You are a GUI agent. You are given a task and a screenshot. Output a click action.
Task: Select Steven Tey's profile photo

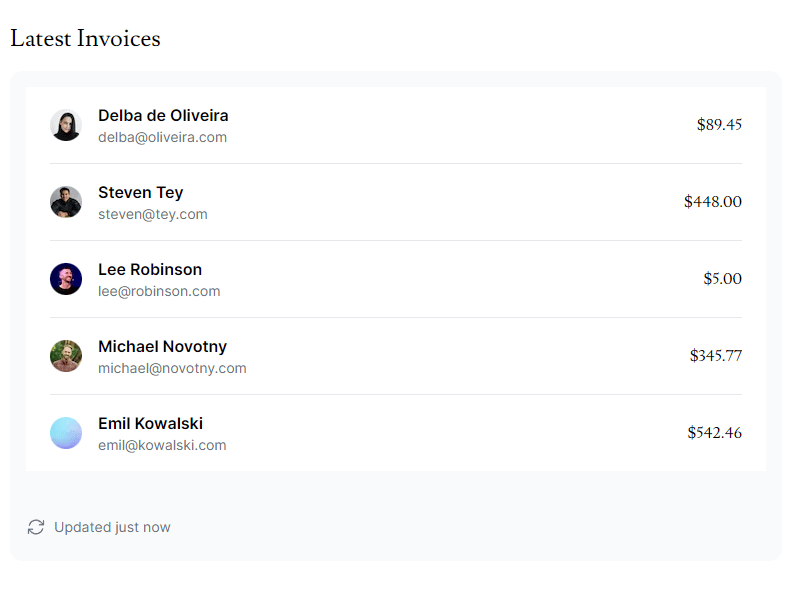pyautogui.click(x=66, y=202)
